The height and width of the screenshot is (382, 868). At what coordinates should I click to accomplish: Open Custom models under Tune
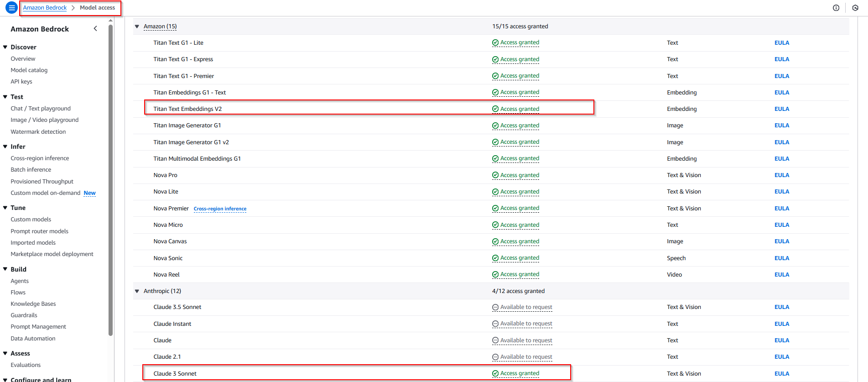pos(31,220)
